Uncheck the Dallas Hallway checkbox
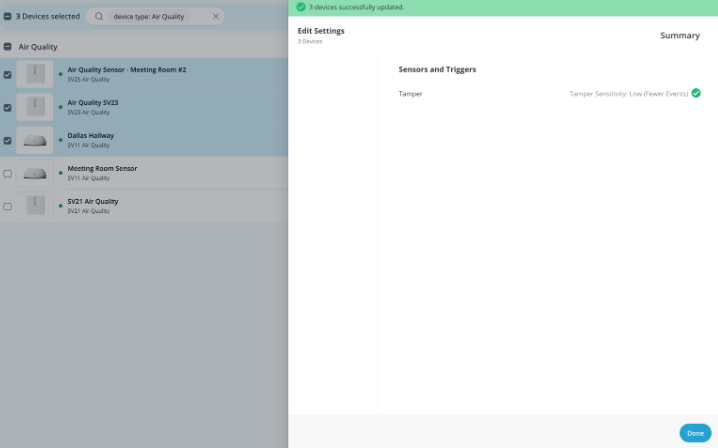This screenshot has width=718, height=448. 8,140
